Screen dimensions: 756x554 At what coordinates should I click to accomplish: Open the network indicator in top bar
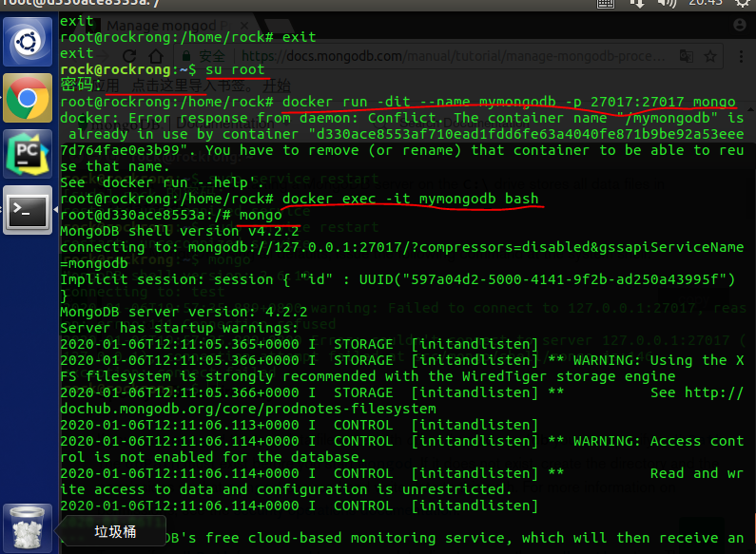click(x=637, y=4)
